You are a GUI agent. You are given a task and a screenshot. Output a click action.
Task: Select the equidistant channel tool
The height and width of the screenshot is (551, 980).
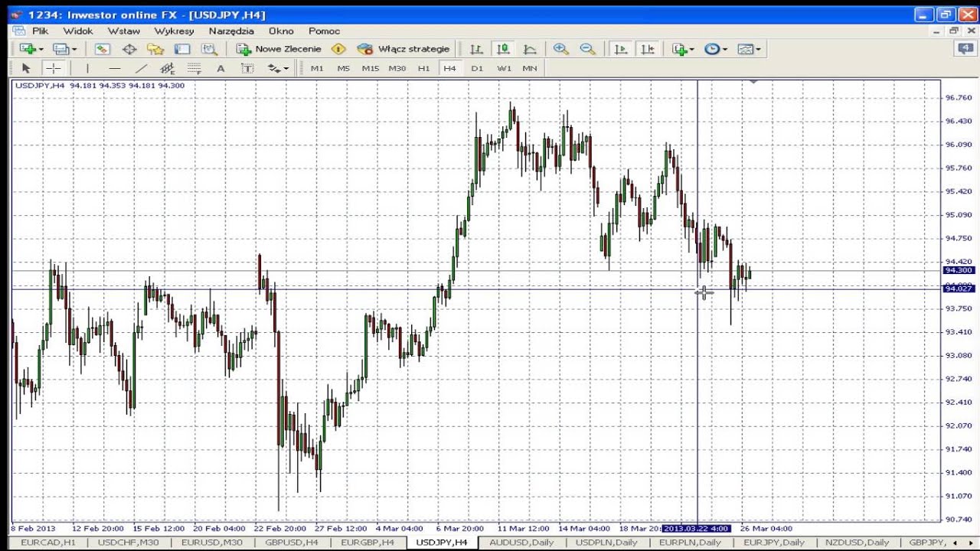click(168, 68)
